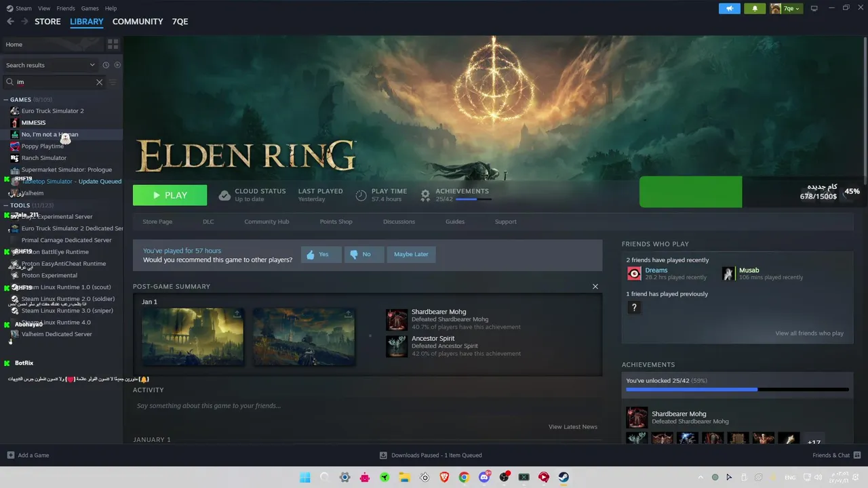The image size is (868, 488).
Task: Open the 7qe account dropdown
Action: [x=786, y=8]
